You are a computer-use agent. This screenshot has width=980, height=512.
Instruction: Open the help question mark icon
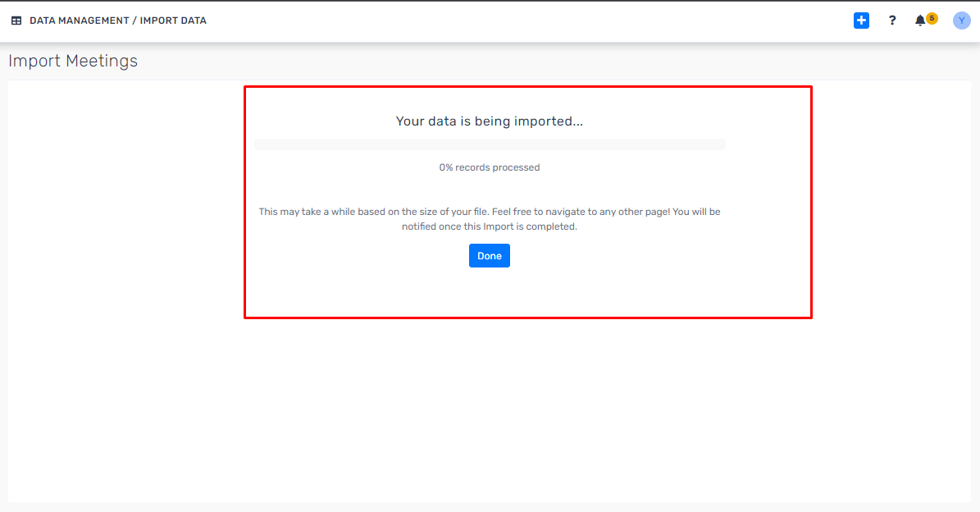tap(892, 21)
